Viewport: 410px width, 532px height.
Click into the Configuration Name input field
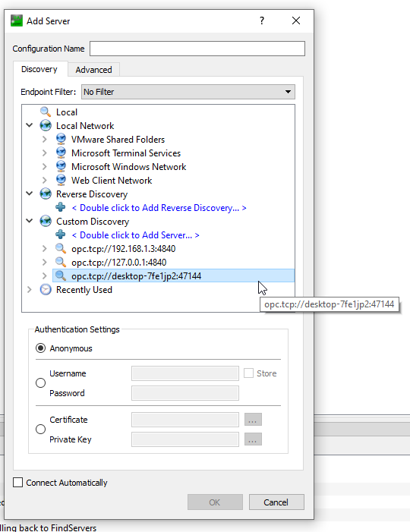pos(197,49)
